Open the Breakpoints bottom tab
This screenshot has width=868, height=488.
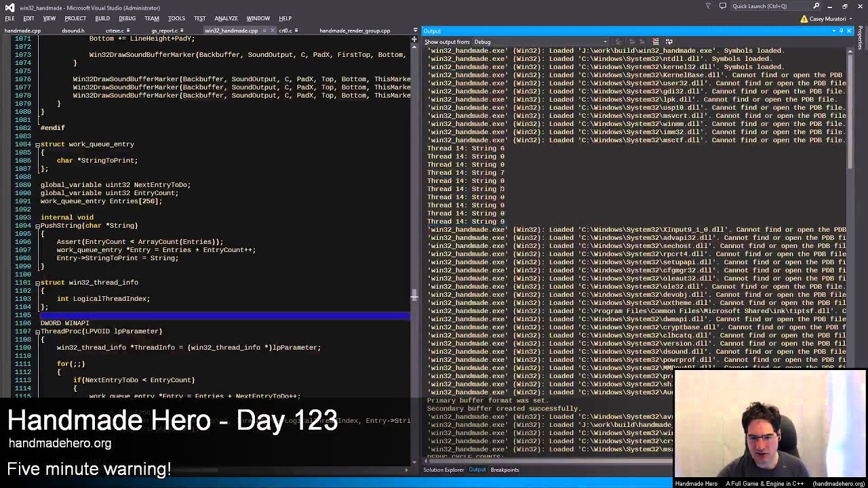coord(505,470)
